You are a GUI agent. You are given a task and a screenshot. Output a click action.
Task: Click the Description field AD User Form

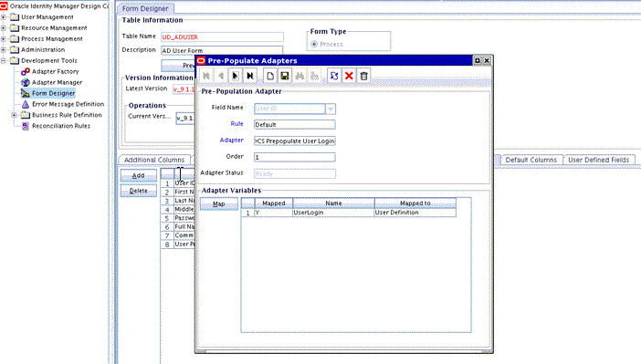coord(222,50)
